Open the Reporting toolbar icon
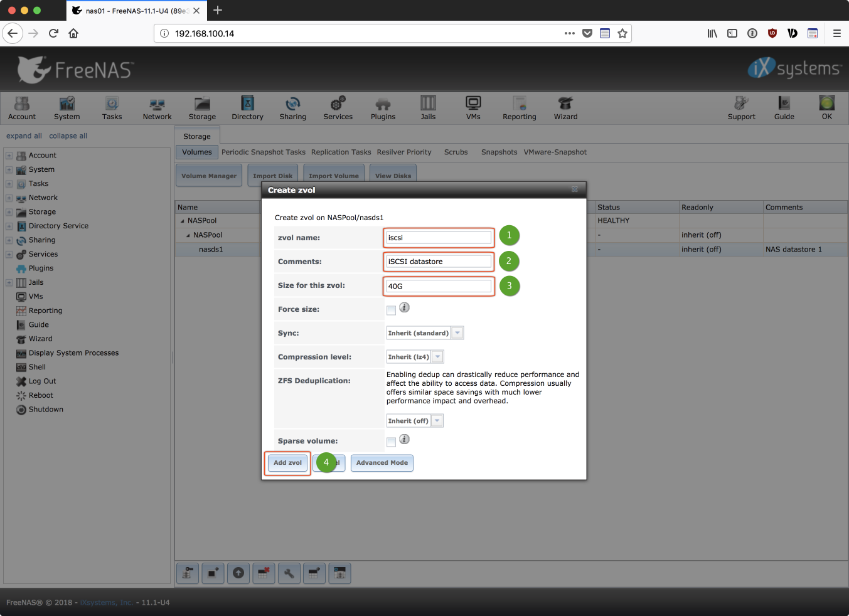 tap(519, 107)
